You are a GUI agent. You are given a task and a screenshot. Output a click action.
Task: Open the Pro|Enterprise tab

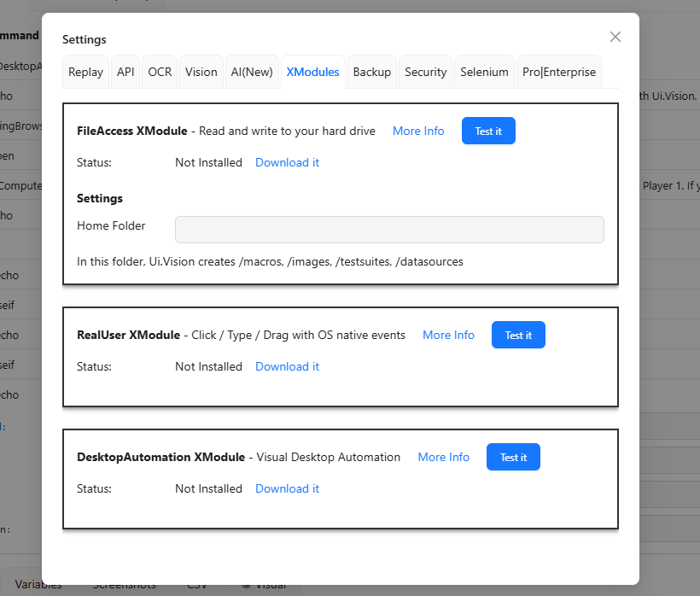click(559, 73)
